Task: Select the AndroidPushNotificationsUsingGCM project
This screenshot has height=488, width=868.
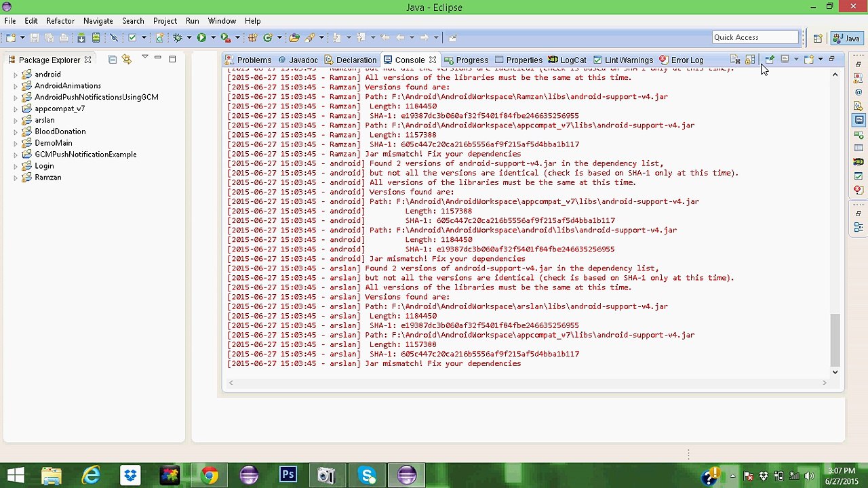Action: [96, 97]
